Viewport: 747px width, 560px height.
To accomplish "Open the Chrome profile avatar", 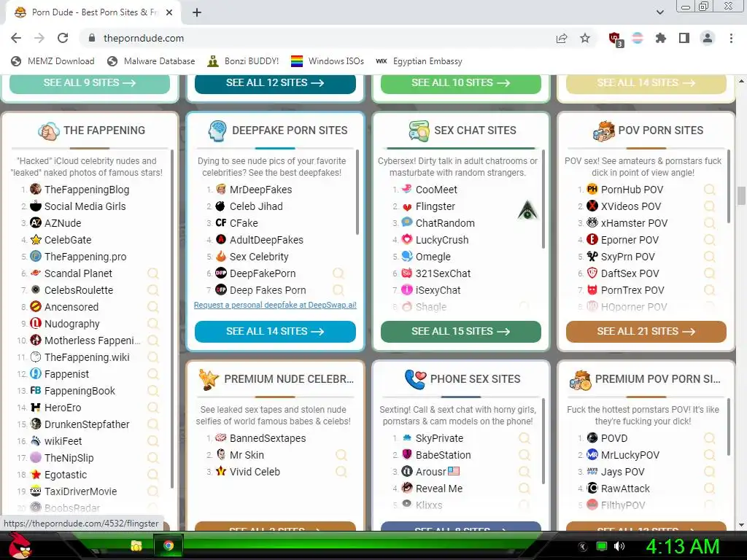I will click(x=708, y=38).
